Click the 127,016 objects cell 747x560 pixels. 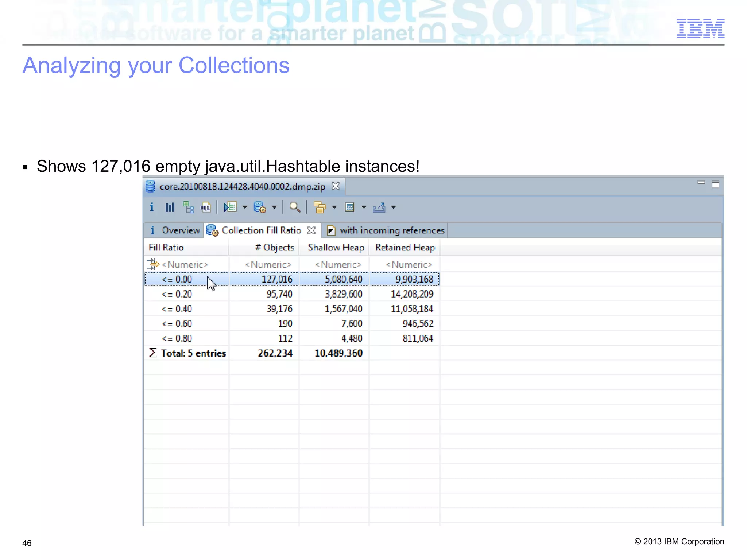[x=277, y=279]
